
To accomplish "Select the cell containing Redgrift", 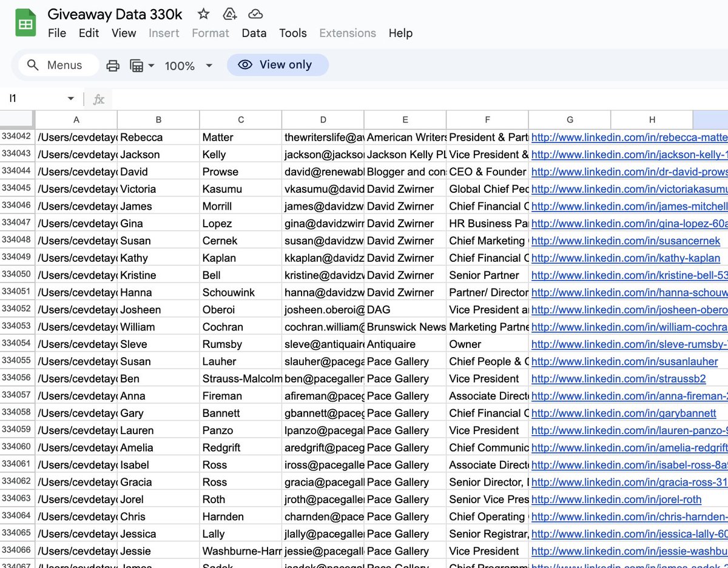I will [x=241, y=447].
